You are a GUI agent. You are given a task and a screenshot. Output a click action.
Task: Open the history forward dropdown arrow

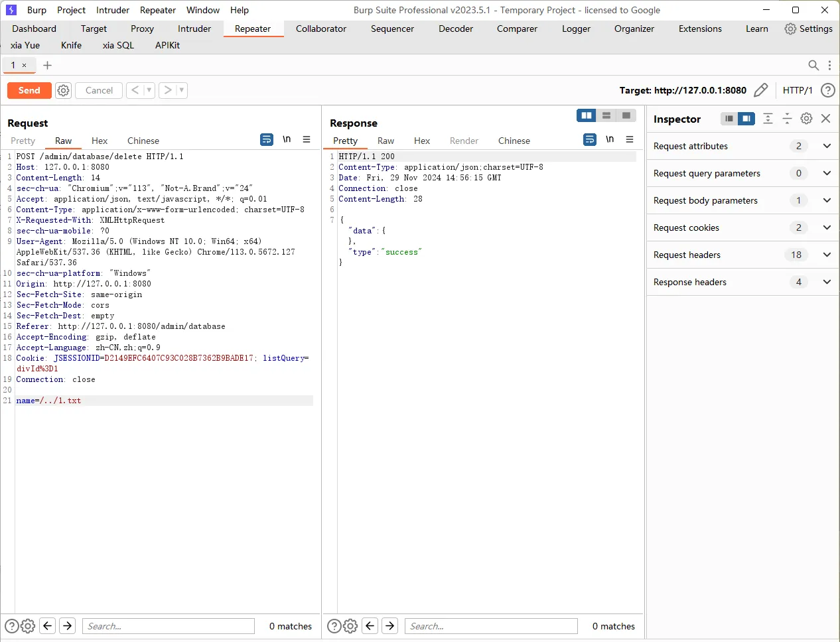182,90
